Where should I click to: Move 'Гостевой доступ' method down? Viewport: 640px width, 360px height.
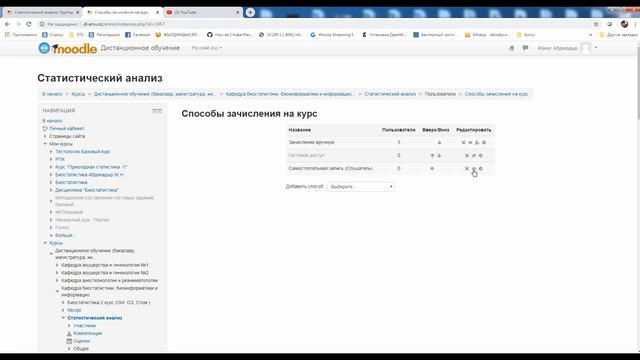pos(439,156)
